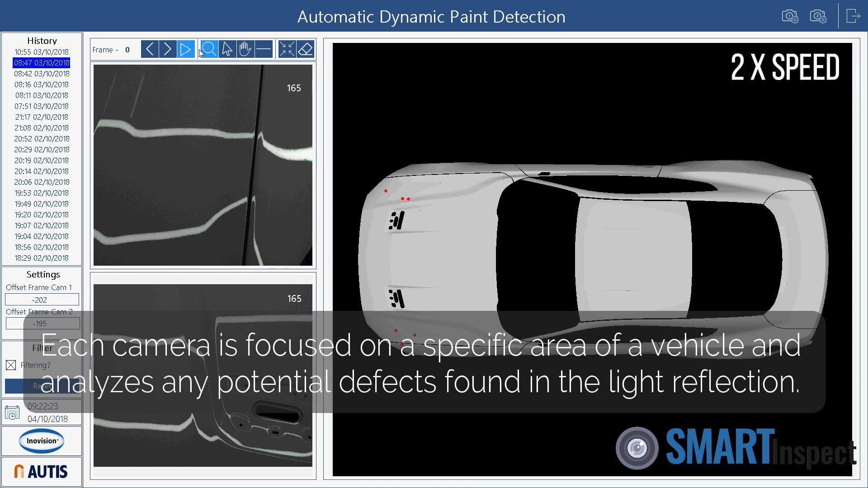Step to the next frame
Screen dimensions: 868x488
[168, 49]
